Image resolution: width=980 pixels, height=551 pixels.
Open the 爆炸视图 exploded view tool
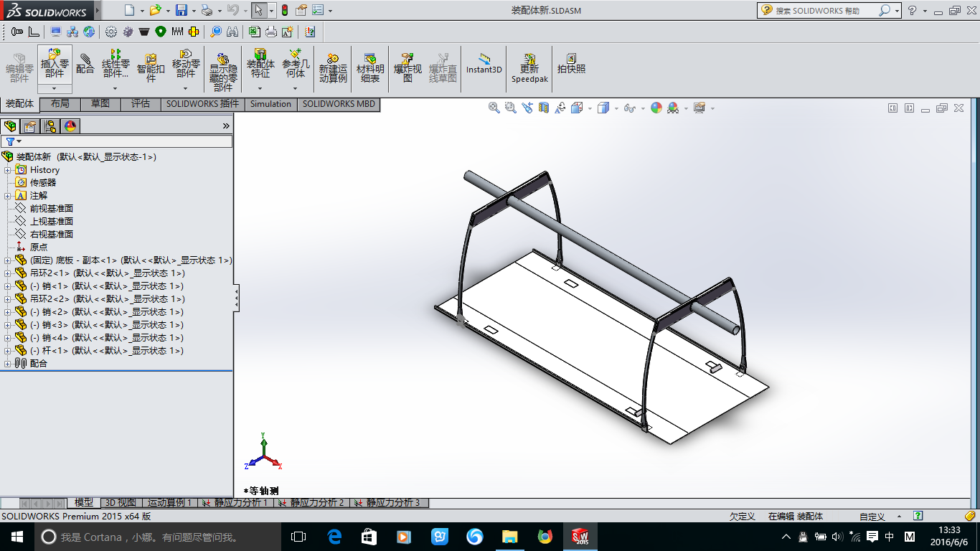point(407,67)
